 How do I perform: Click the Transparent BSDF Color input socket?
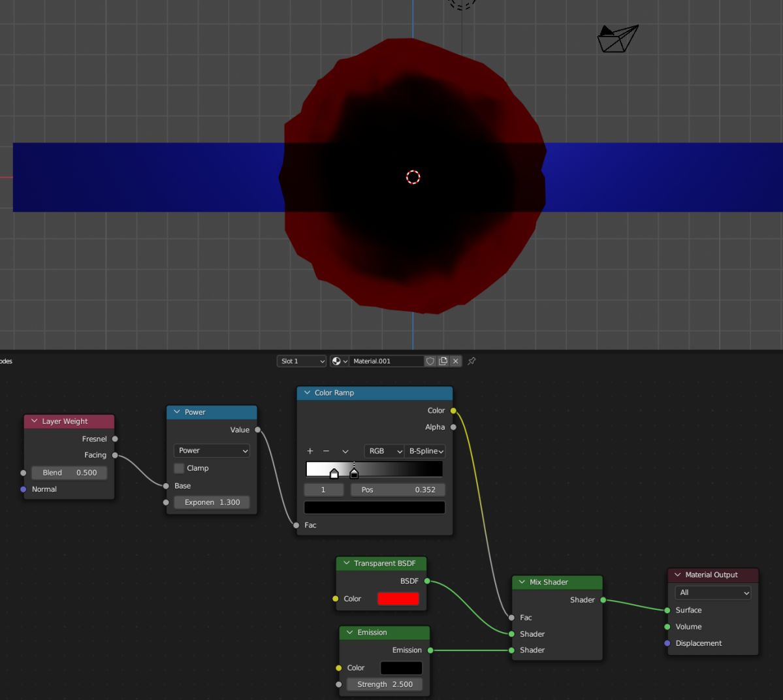pos(335,599)
